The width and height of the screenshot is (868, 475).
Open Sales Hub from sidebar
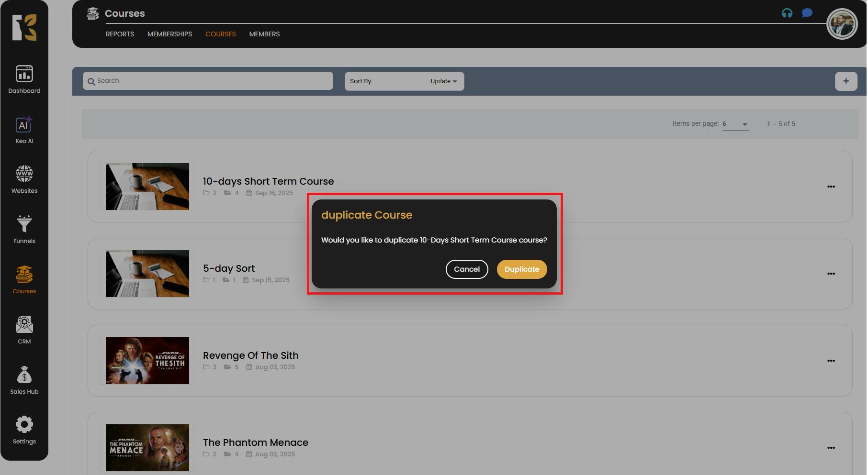tap(24, 380)
